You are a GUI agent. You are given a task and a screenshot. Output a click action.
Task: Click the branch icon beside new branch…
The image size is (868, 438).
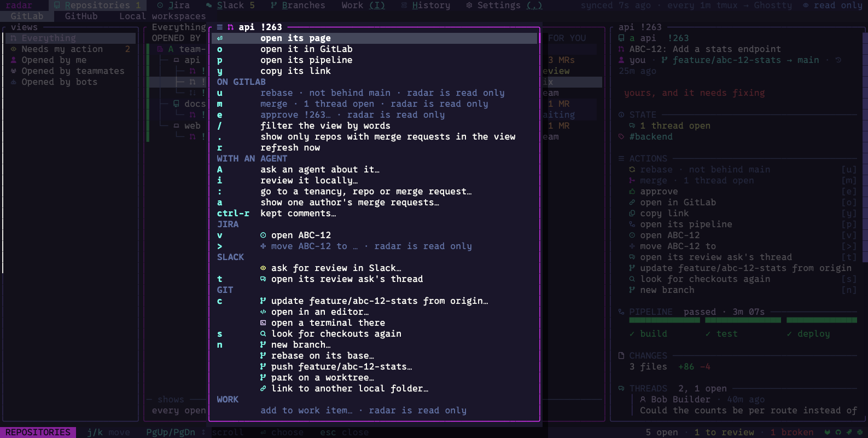[x=263, y=345]
